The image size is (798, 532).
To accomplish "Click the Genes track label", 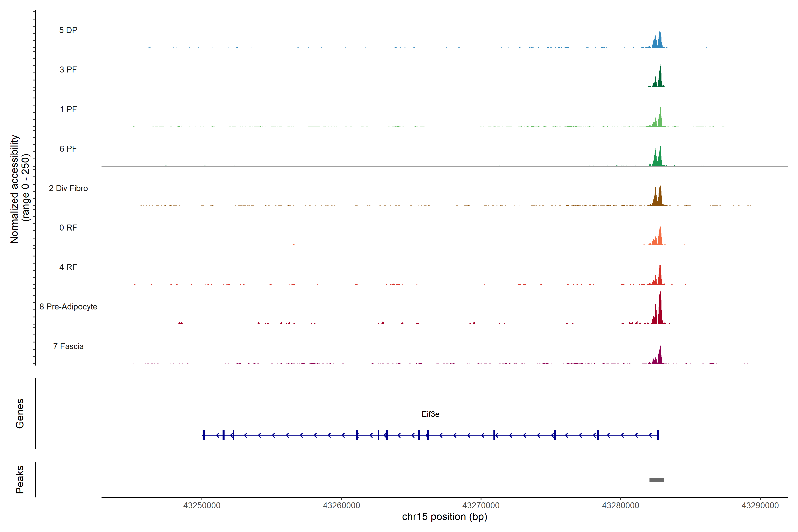I will pyautogui.click(x=20, y=414).
